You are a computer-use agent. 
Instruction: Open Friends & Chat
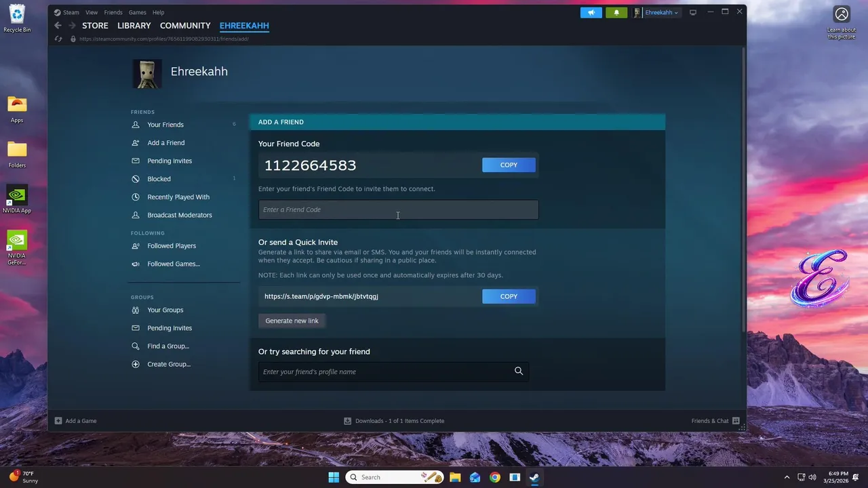tap(715, 421)
